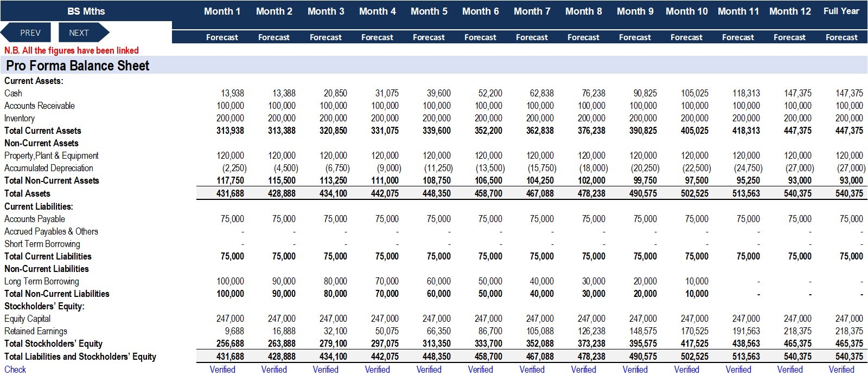Click Month 1 Retained Earnings 9,688
The width and height of the screenshot is (868, 376).
coord(234,331)
